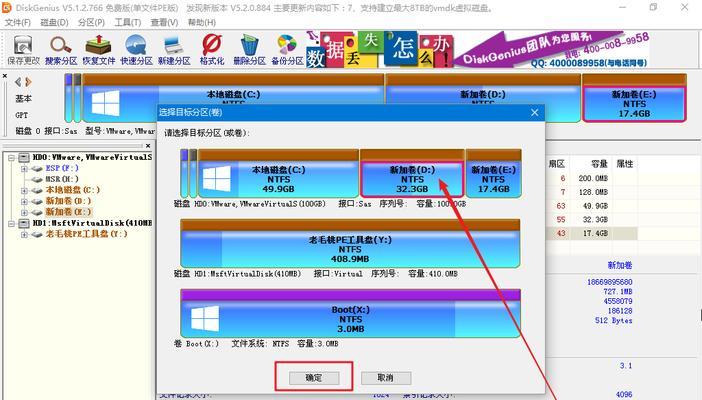Select 老毛桃PE工具盘(Y:) in the tree

pyautogui.click(x=86, y=234)
